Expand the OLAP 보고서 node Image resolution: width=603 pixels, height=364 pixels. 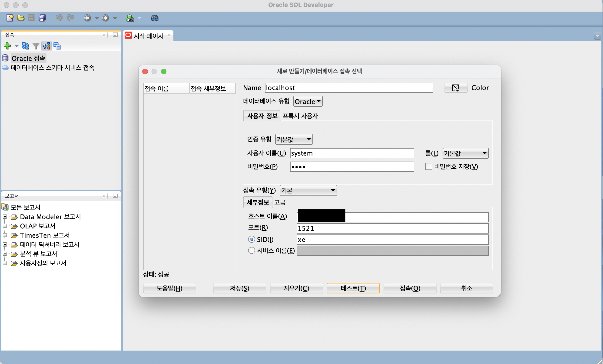5,226
